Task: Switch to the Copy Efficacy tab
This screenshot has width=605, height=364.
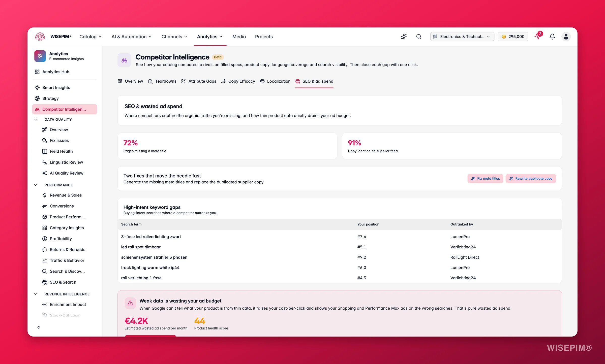Action: pos(238,81)
